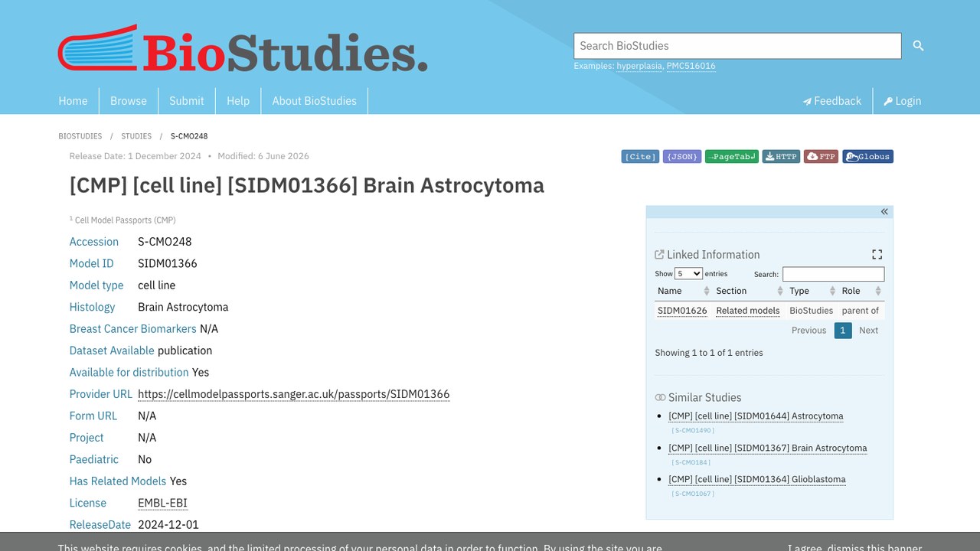Image resolution: width=980 pixels, height=551 pixels.
Task: Open Globus transfer link
Action: (867, 157)
